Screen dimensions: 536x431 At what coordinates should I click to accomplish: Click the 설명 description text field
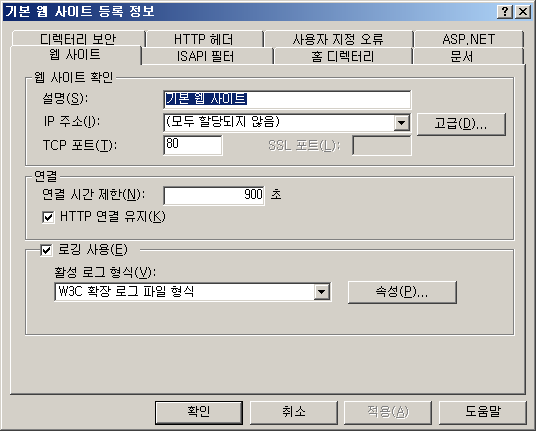(287, 99)
